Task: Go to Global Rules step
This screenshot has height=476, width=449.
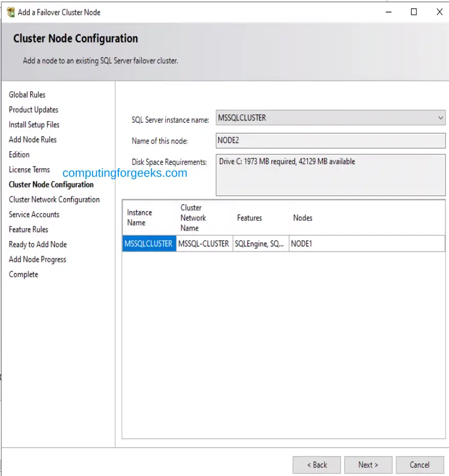Action: pyautogui.click(x=27, y=95)
